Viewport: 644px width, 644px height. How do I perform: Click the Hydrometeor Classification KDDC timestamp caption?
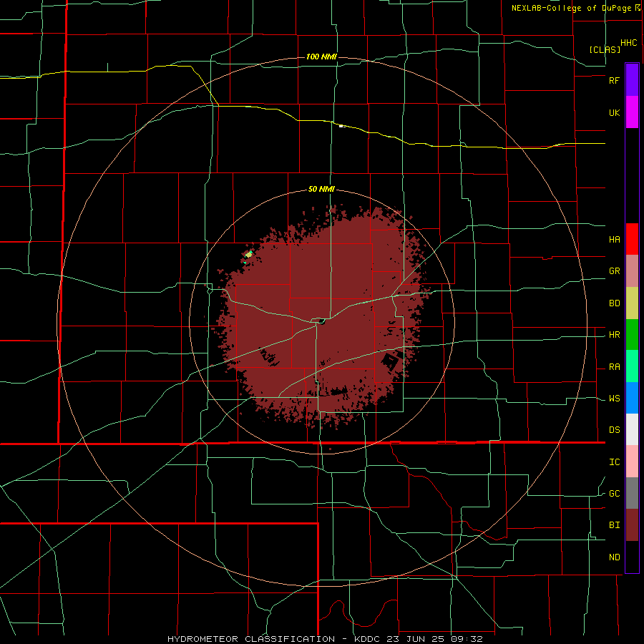pos(325,639)
